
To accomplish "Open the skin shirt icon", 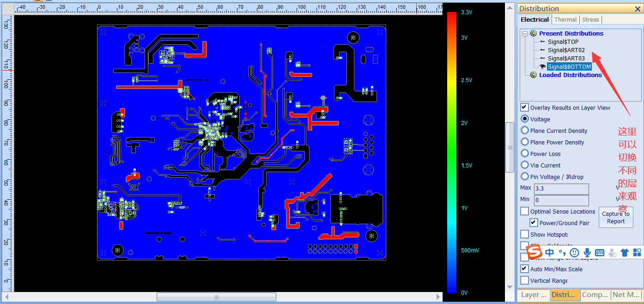I will pos(625,252).
